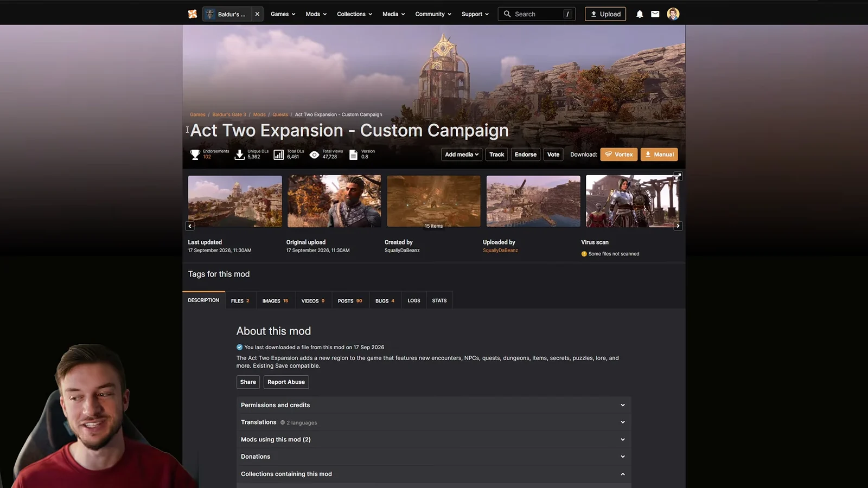Image resolution: width=868 pixels, height=488 pixels.
Task: Open the Games breadcrumb link
Action: pyautogui.click(x=197, y=114)
